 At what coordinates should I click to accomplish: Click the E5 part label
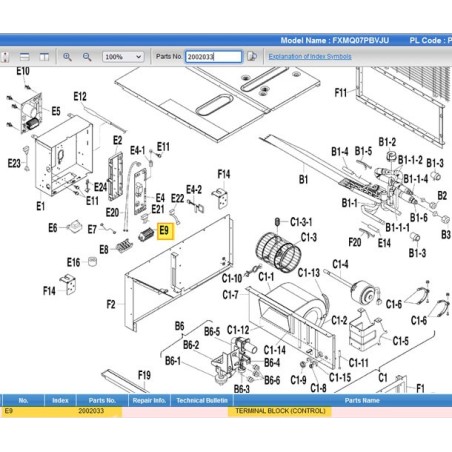(56, 111)
